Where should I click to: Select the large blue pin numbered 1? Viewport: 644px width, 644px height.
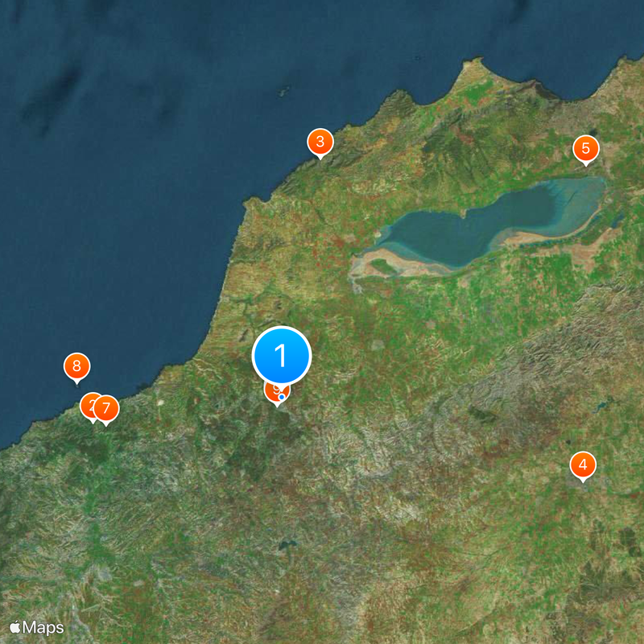click(282, 354)
